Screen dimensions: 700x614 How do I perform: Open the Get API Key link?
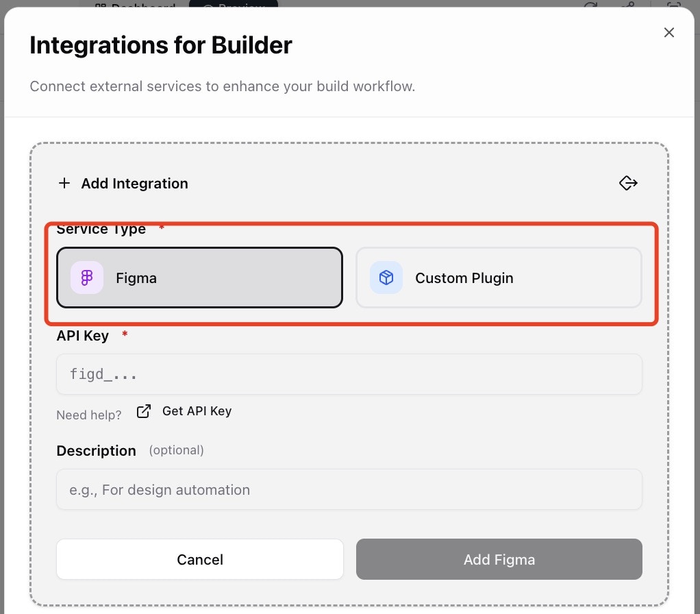[197, 411]
